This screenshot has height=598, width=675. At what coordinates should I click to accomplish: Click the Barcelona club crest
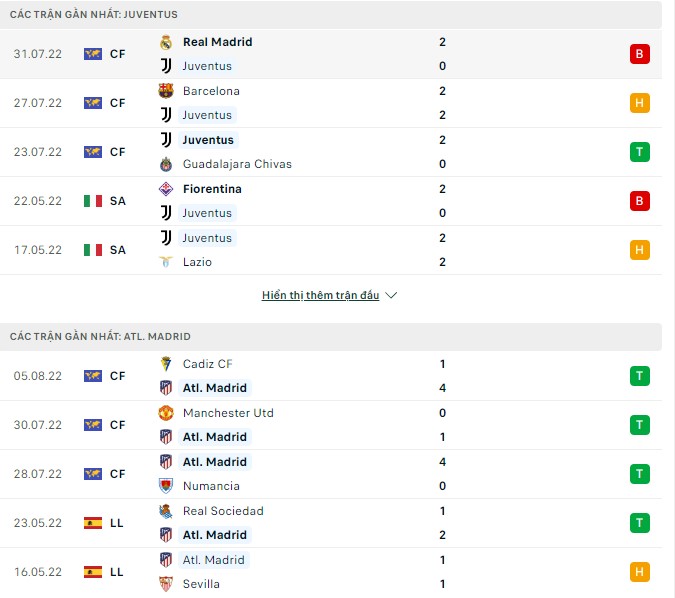[166, 91]
